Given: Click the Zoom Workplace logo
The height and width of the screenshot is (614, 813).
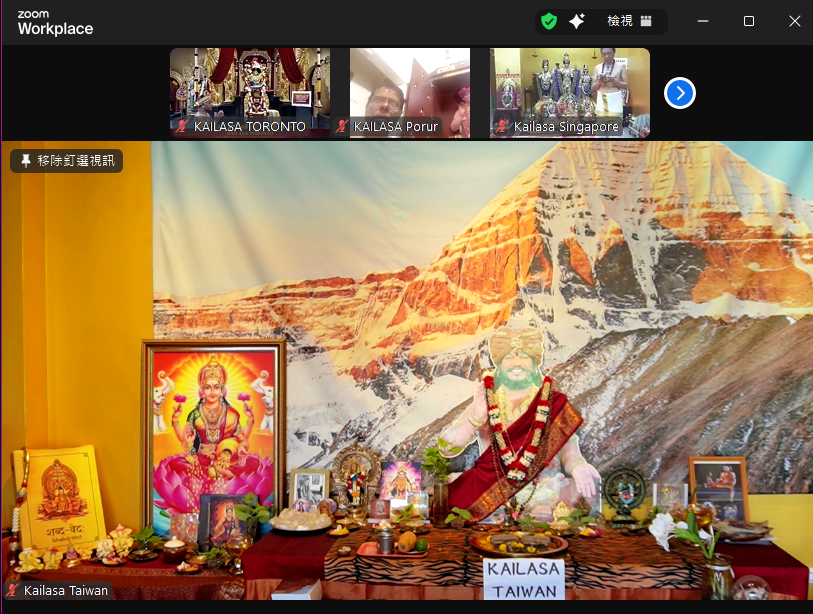Looking at the screenshot, I should coord(55,23).
